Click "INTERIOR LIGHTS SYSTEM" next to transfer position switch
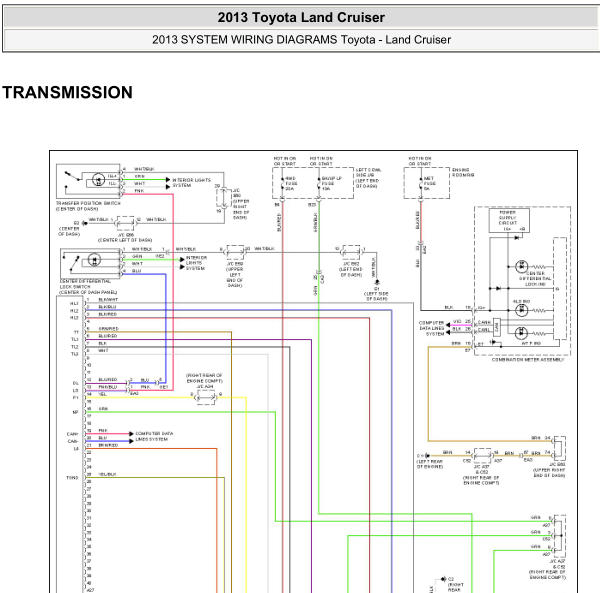 coord(191,183)
